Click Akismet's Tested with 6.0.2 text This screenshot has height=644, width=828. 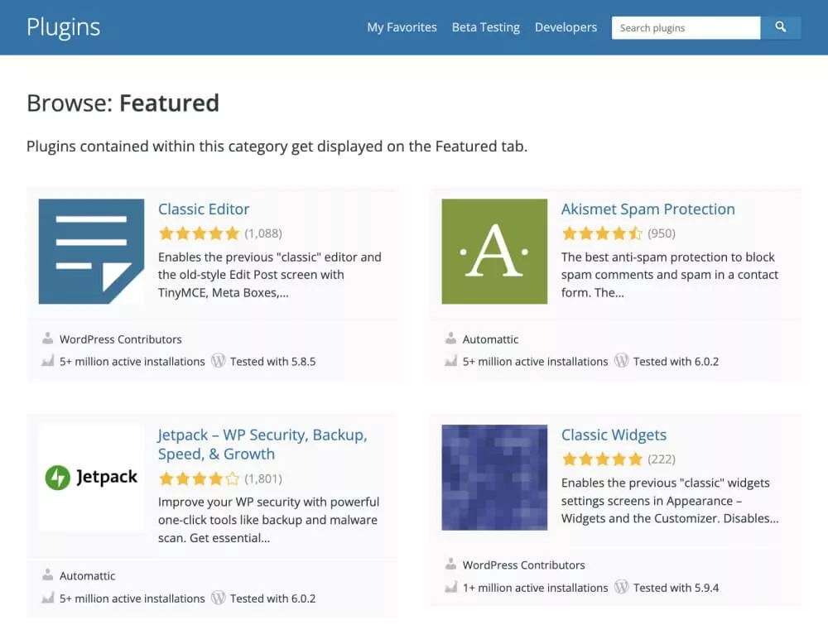(676, 362)
